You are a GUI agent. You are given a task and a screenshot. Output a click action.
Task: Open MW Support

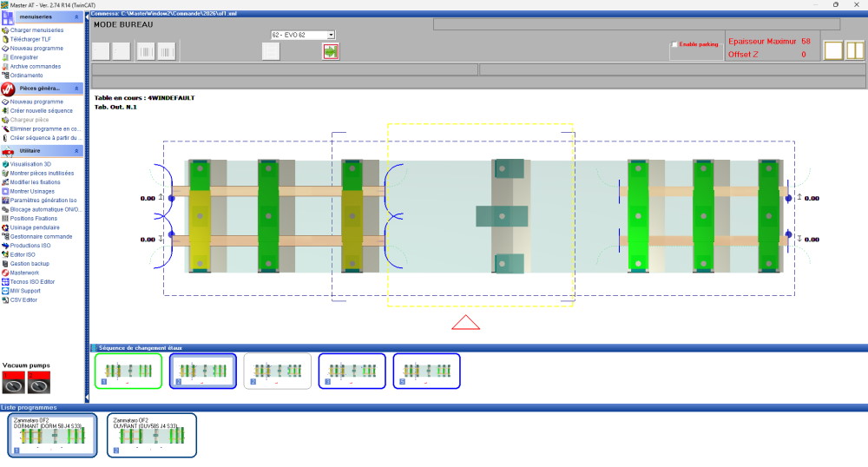click(x=25, y=291)
